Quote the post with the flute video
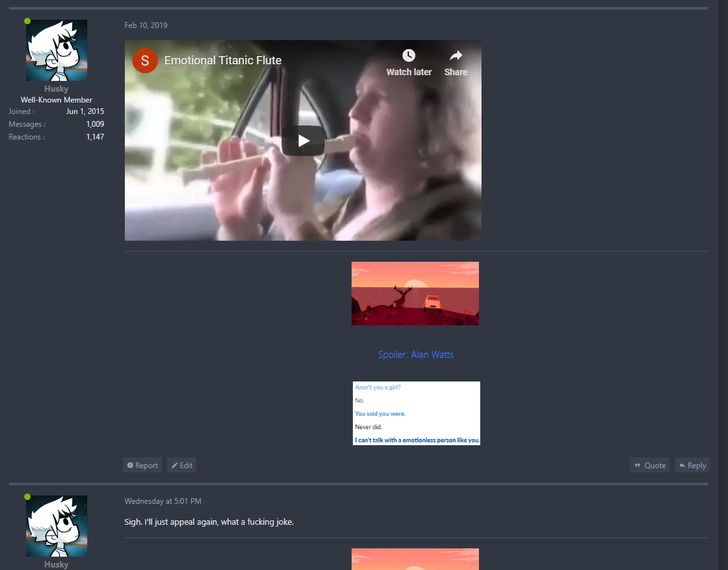 point(650,466)
